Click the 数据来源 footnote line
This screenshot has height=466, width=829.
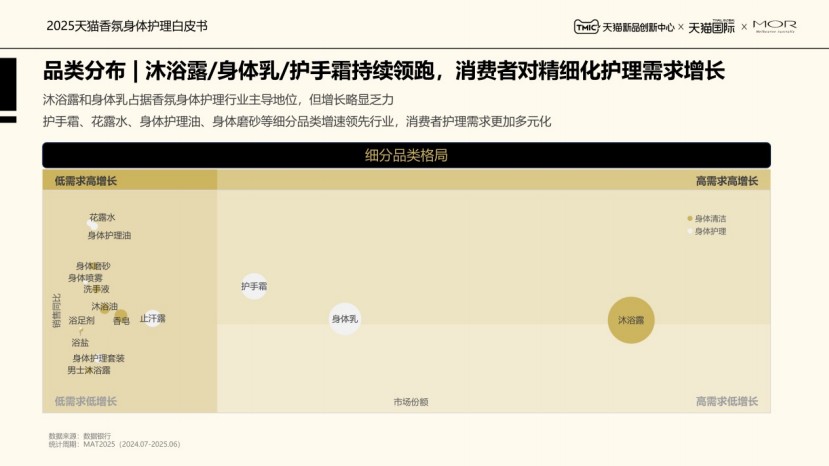(x=80, y=436)
